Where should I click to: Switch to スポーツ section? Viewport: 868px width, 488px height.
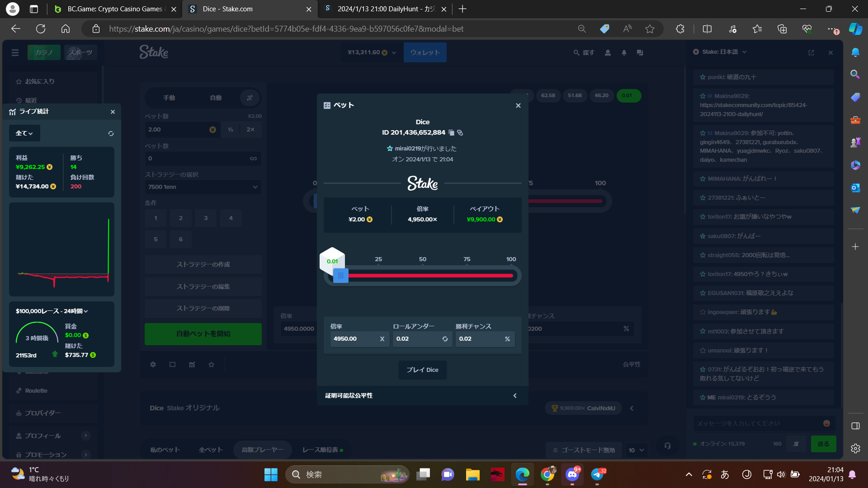(x=80, y=52)
